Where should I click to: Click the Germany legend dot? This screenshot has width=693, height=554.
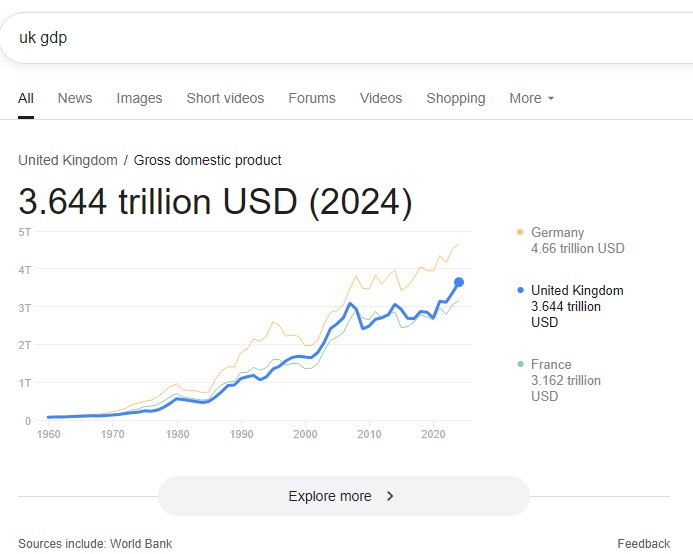(x=520, y=232)
